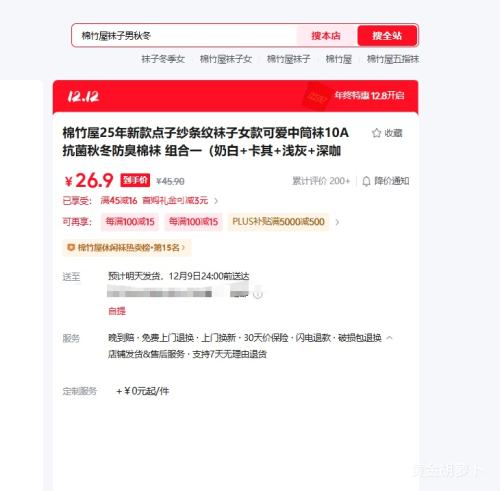The width and height of the screenshot is (500, 491).
Task: Click the 12.12 promotion logo
Action: [x=83, y=97]
